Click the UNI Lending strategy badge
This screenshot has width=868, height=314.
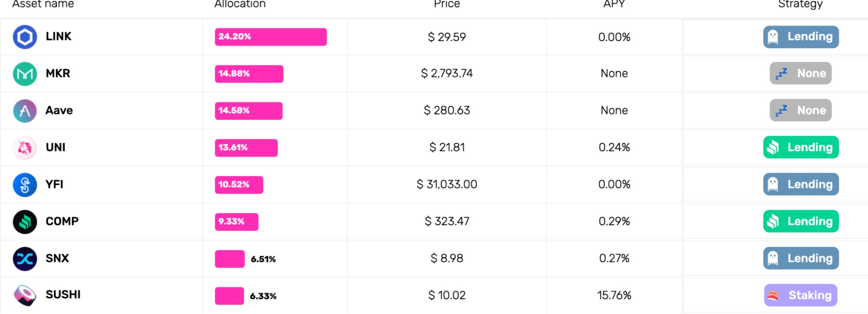tap(801, 147)
